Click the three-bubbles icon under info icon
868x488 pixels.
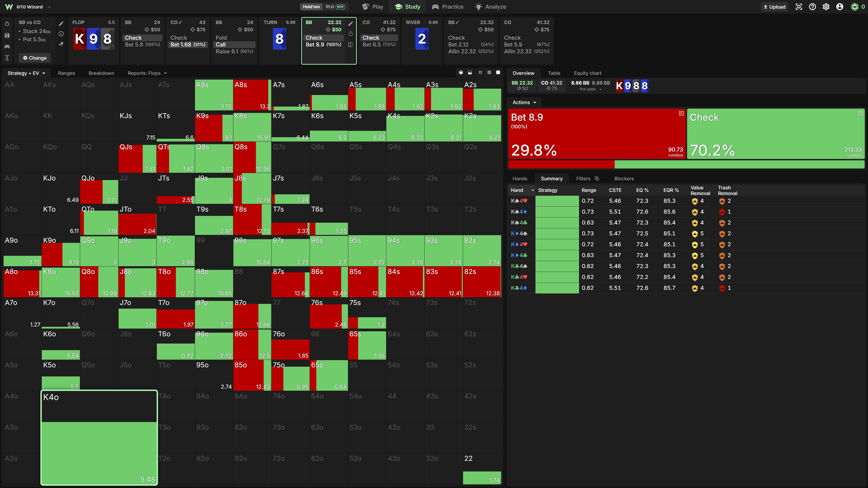point(61,44)
